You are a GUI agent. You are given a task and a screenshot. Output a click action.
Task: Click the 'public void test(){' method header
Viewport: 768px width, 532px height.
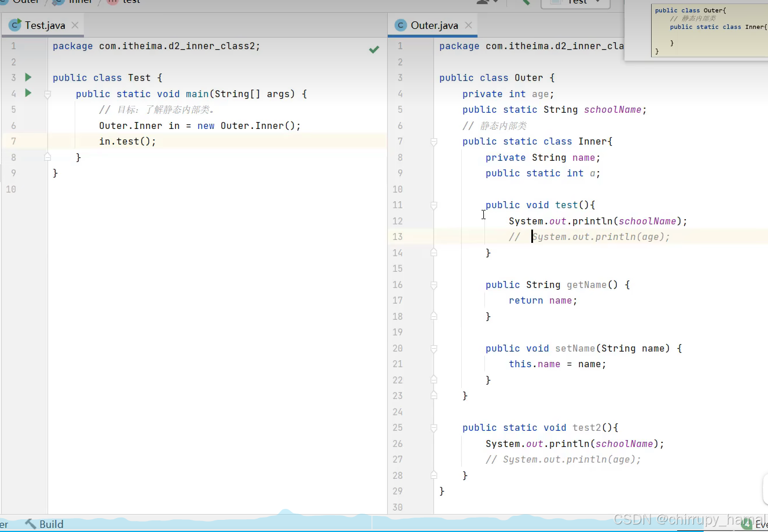[x=541, y=205]
